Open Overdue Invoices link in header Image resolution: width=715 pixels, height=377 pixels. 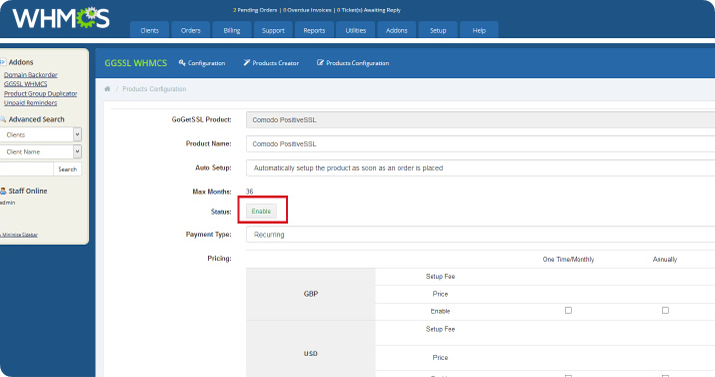307,10
